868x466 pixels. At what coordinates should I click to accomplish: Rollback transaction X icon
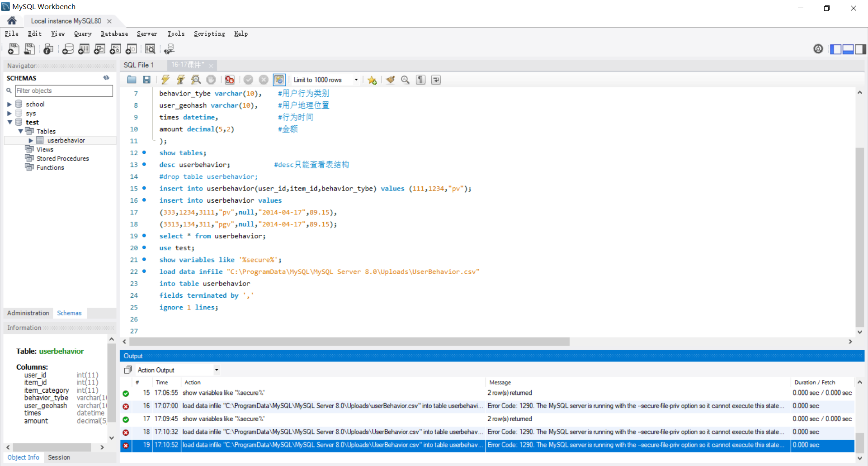click(x=264, y=80)
